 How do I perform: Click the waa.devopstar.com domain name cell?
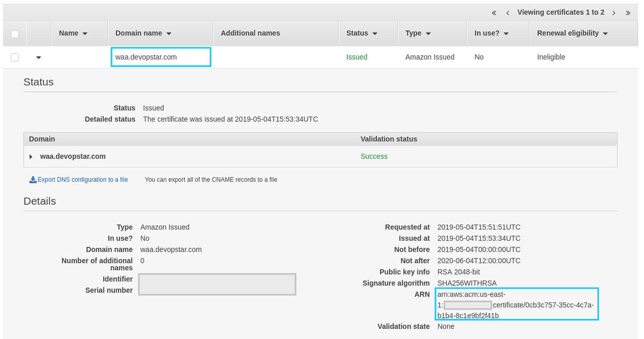pyautogui.click(x=160, y=57)
